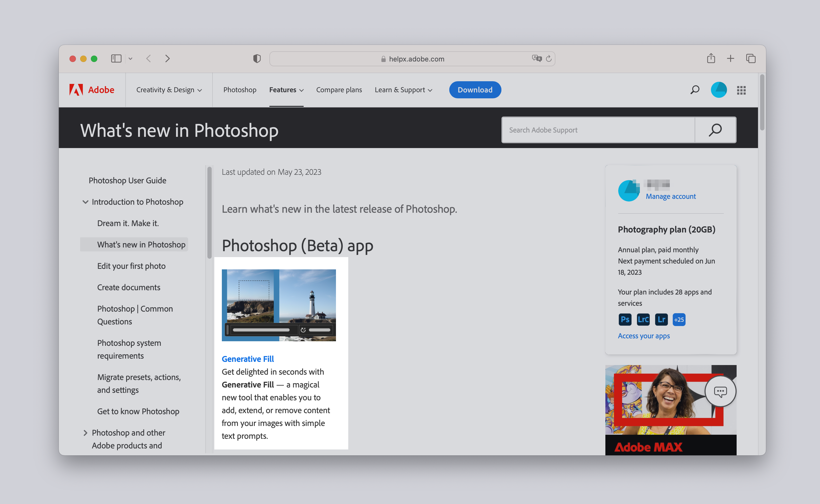Screen dimensions: 820x504
Task: Click the Search Adobe Support field
Action: [x=598, y=130]
